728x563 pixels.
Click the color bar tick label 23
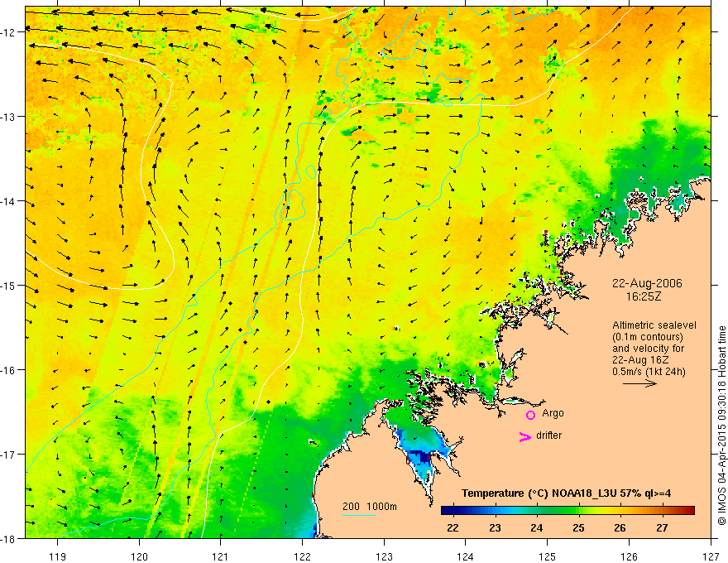point(495,527)
